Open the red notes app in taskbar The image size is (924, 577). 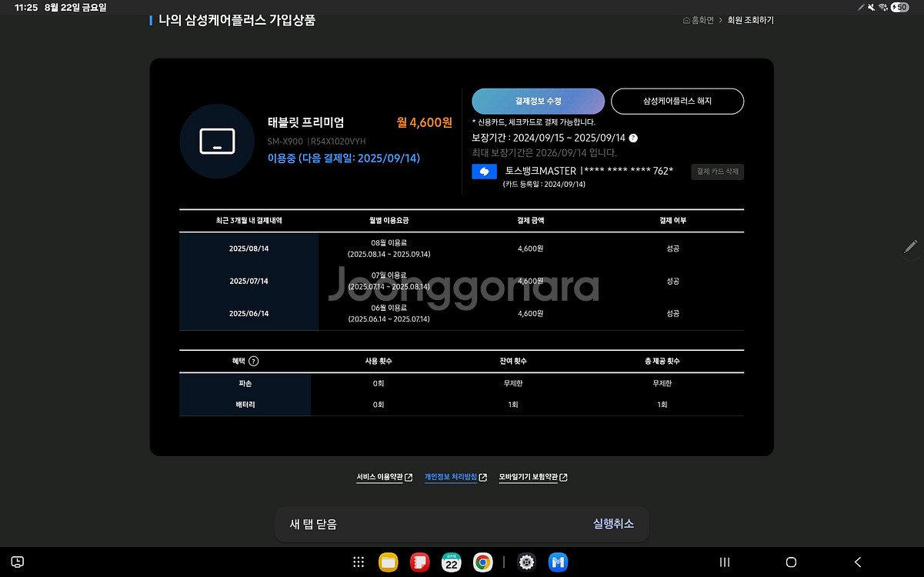(x=419, y=562)
